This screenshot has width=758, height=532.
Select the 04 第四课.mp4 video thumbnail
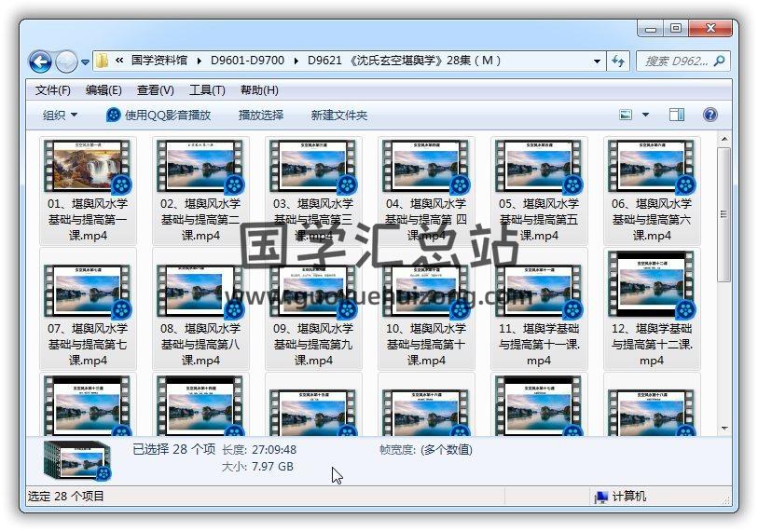tap(426, 167)
